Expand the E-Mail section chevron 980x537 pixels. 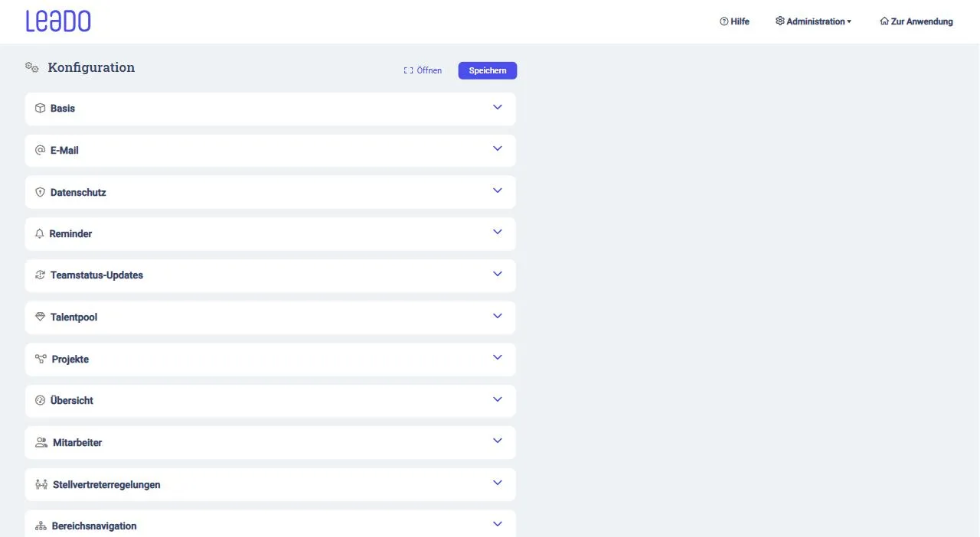coord(498,149)
